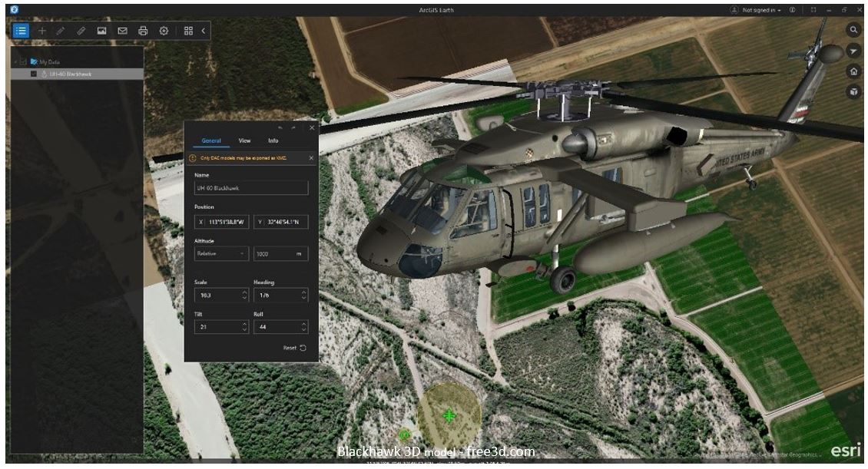Open the Measure ruler tool
Viewport: 868px width, 469px height.
[81, 31]
